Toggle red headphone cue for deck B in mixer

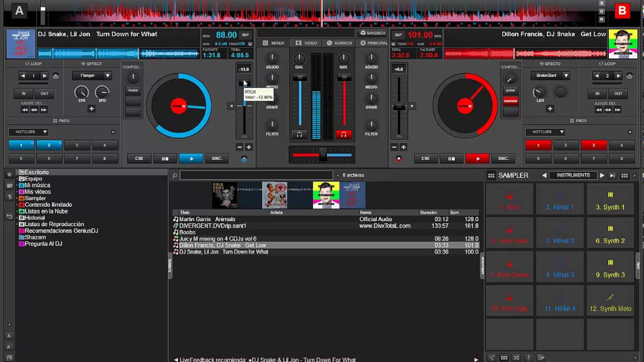tap(344, 134)
